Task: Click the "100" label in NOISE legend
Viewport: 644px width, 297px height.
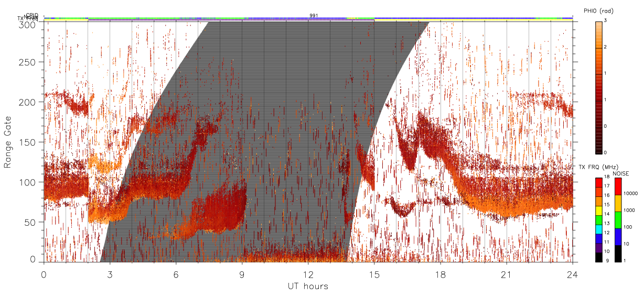Action: [628, 227]
